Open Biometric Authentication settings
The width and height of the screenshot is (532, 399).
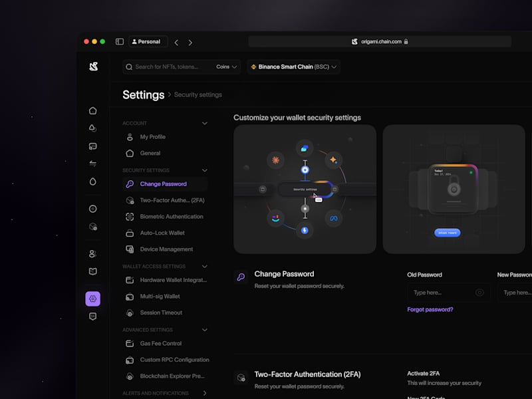[165, 217]
